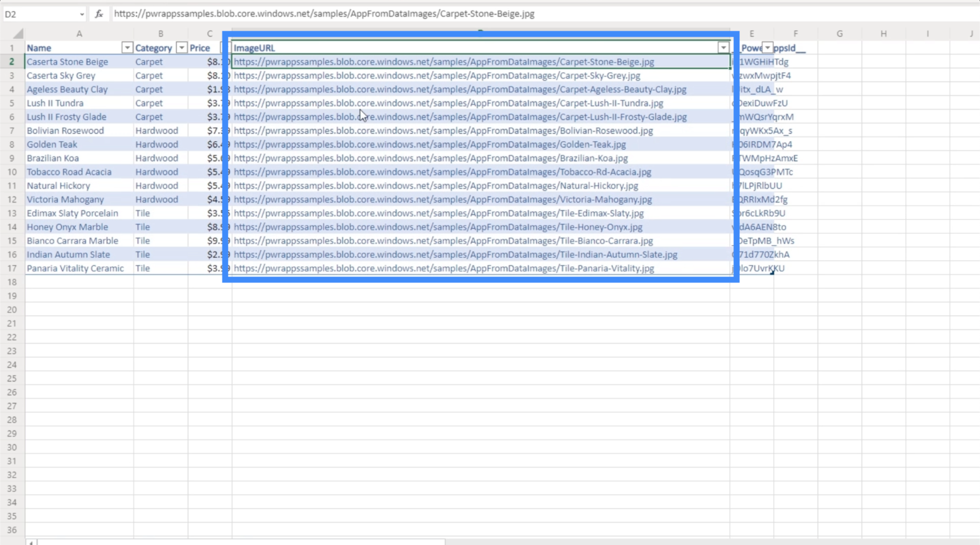Select the Carpet-Sky-Grey.jpg URL cell
The width and height of the screenshot is (980, 545).
point(481,76)
